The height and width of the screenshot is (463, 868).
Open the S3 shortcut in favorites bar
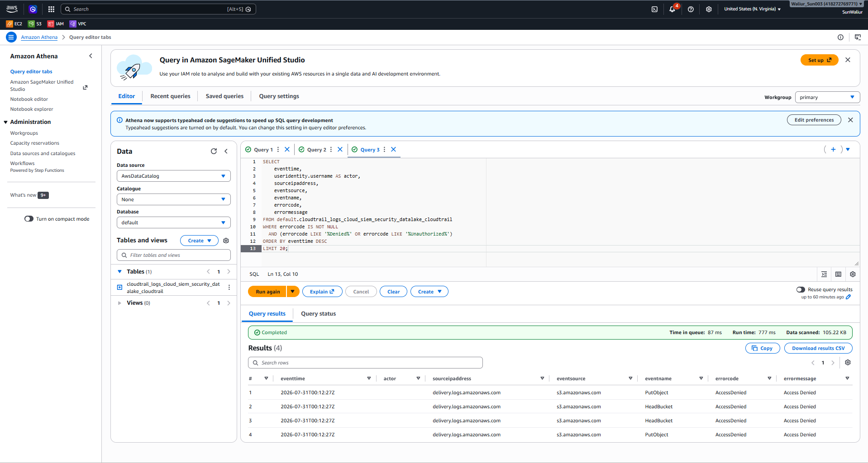pos(35,24)
